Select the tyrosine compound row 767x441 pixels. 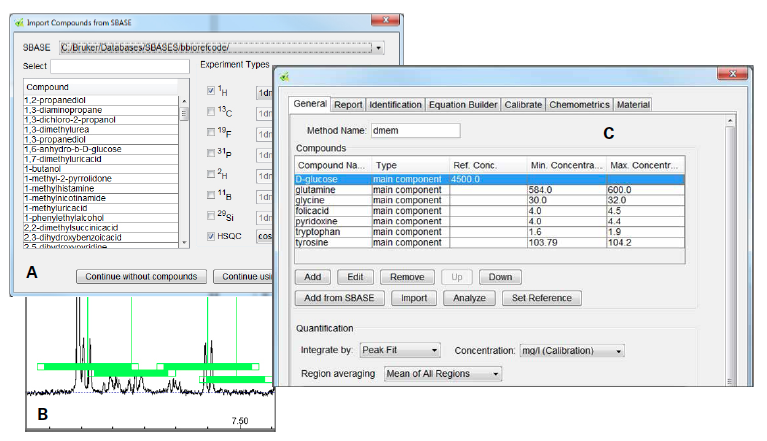(489, 243)
